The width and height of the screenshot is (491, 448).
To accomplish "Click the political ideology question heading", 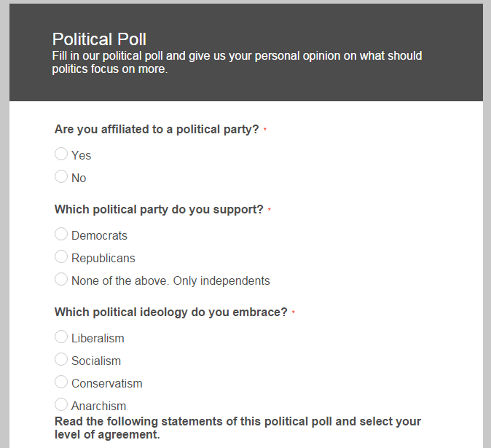I will click(171, 313).
